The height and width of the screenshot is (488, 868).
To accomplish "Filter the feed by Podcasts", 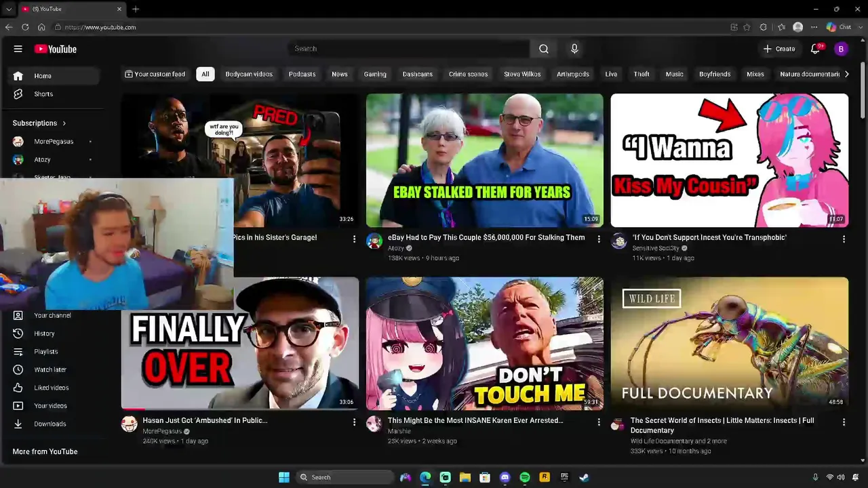I will (x=302, y=74).
